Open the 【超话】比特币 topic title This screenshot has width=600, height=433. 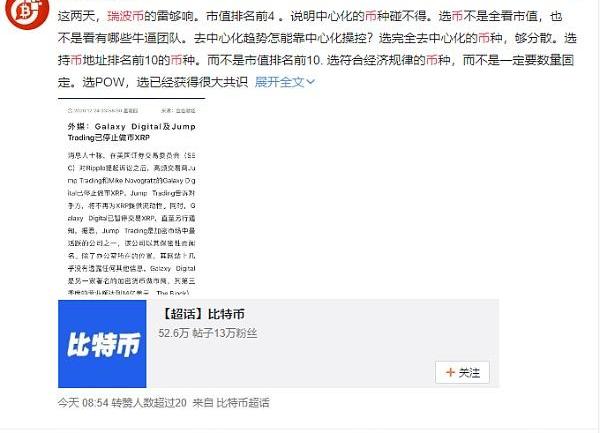tap(202, 314)
